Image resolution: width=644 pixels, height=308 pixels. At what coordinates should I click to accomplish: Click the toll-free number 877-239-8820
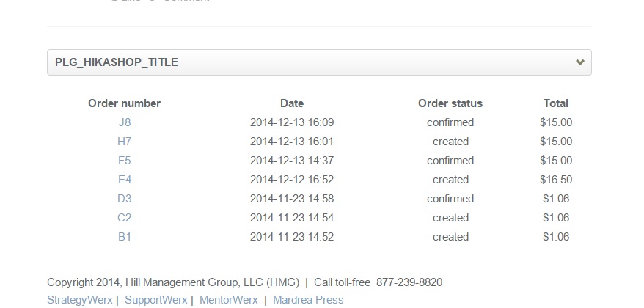point(409,282)
